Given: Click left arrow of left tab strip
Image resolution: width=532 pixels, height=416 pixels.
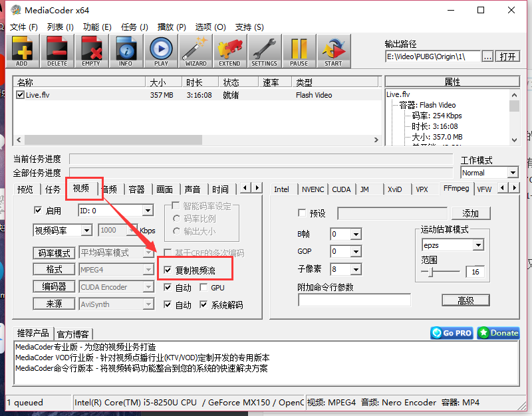Looking at the screenshot, I should pyautogui.click(x=245, y=187).
